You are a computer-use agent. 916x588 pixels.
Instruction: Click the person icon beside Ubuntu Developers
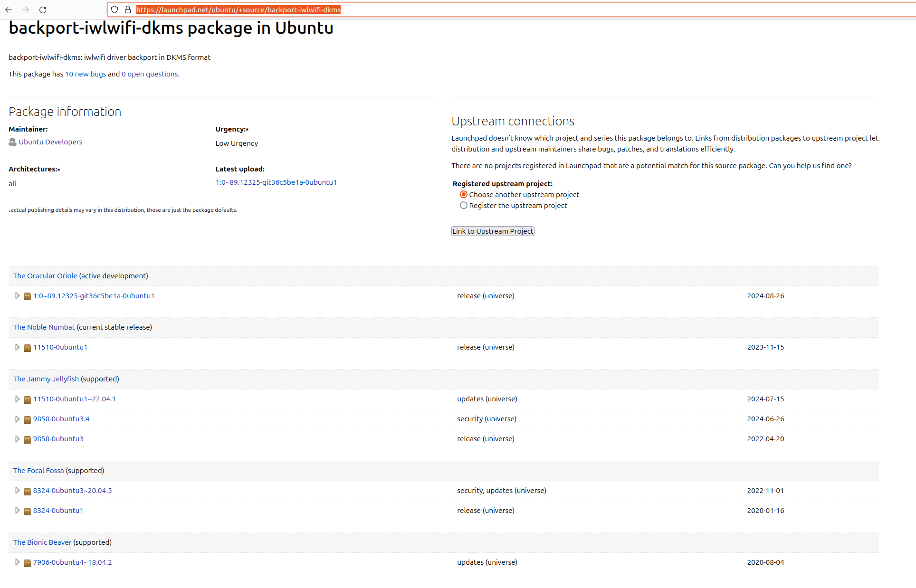point(12,142)
